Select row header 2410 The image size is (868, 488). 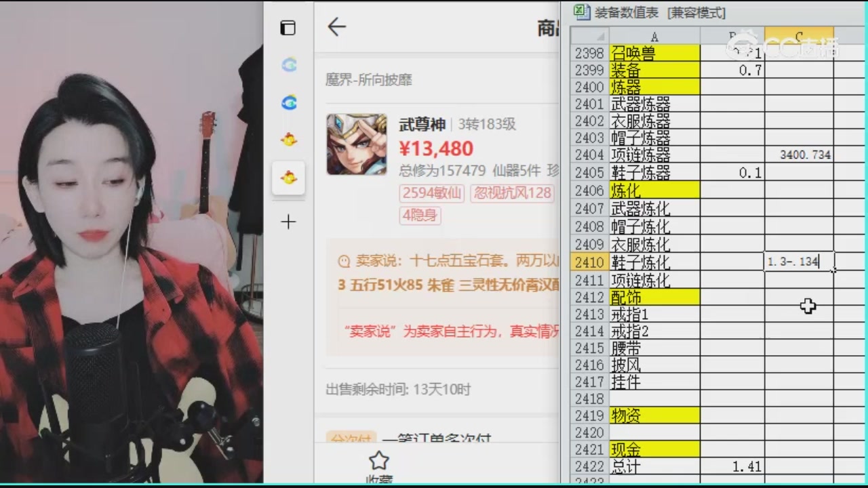click(x=590, y=262)
